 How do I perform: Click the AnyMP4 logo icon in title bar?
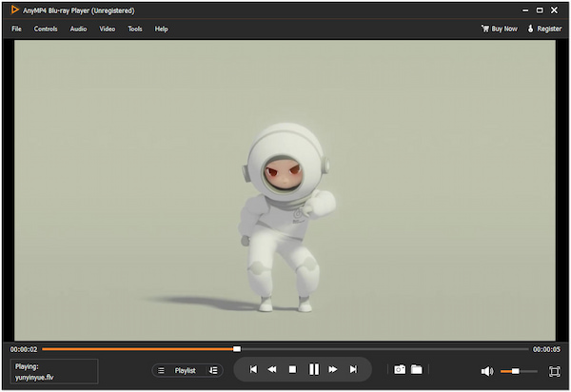pos(14,10)
